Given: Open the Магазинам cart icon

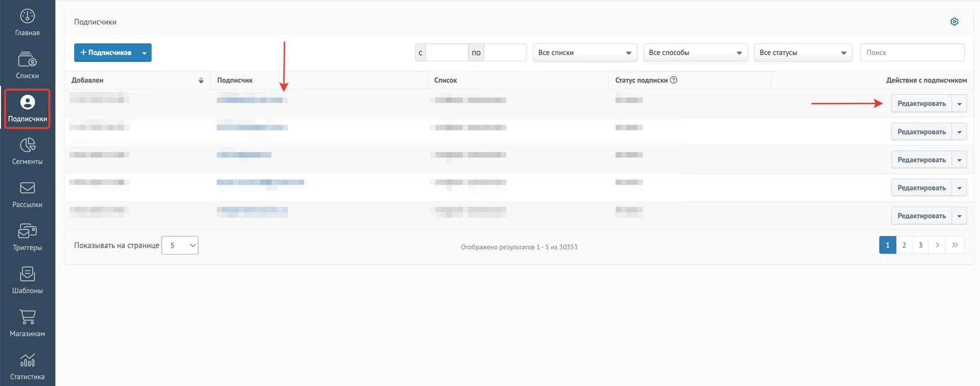Looking at the screenshot, I should pyautogui.click(x=27, y=317).
